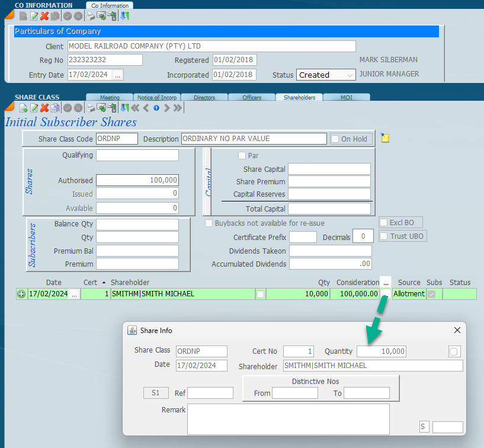Go to the last record using double right arrows
The width and height of the screenshot is (484, 448).
[178, 108]
